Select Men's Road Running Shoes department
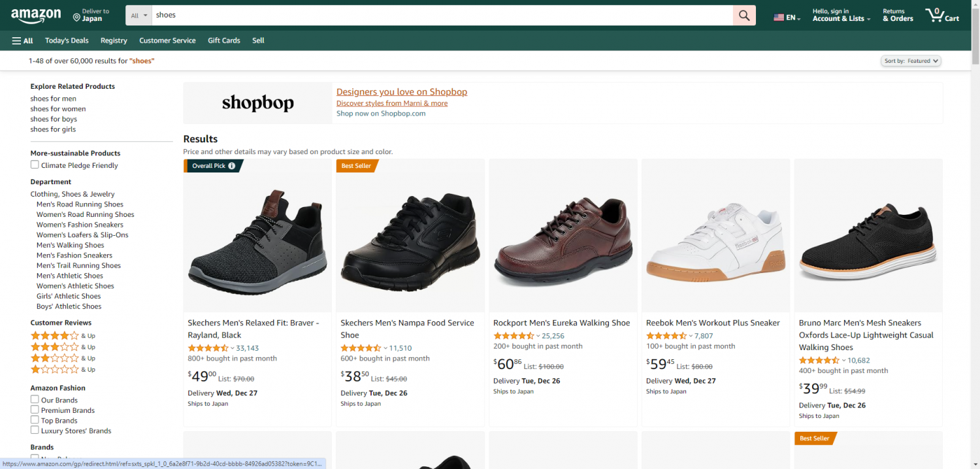Viewport: 980px width, 469px height. [80, 204]
